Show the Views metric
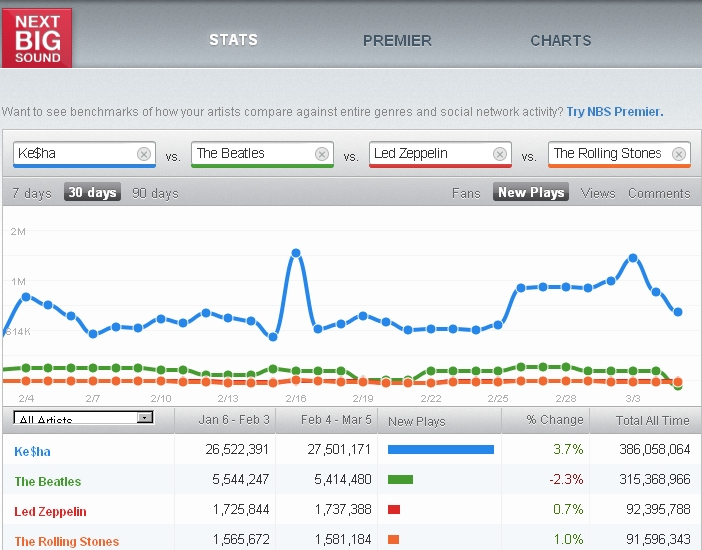Image resolution: width=702 pixels, height=550 pixels. point(597,193)
